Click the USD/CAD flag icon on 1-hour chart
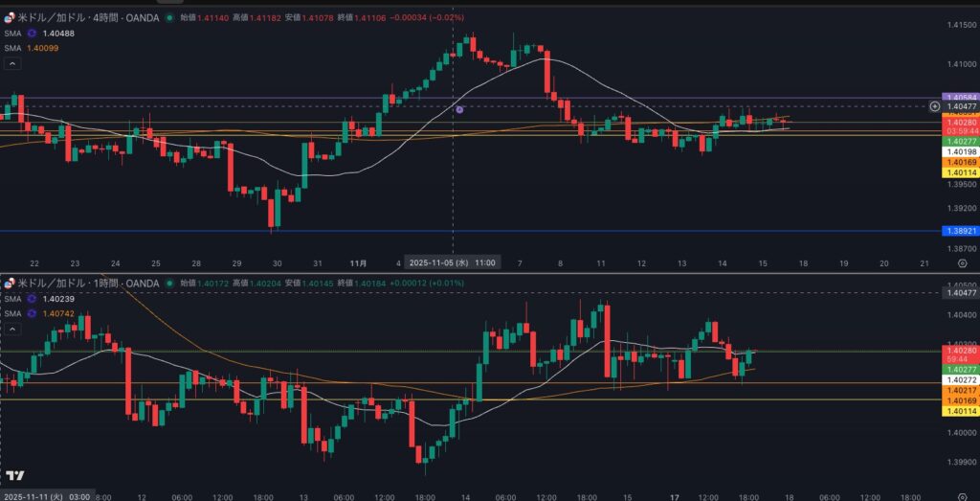The width and height of the screenshot is (980, 501). pos(11,284)
